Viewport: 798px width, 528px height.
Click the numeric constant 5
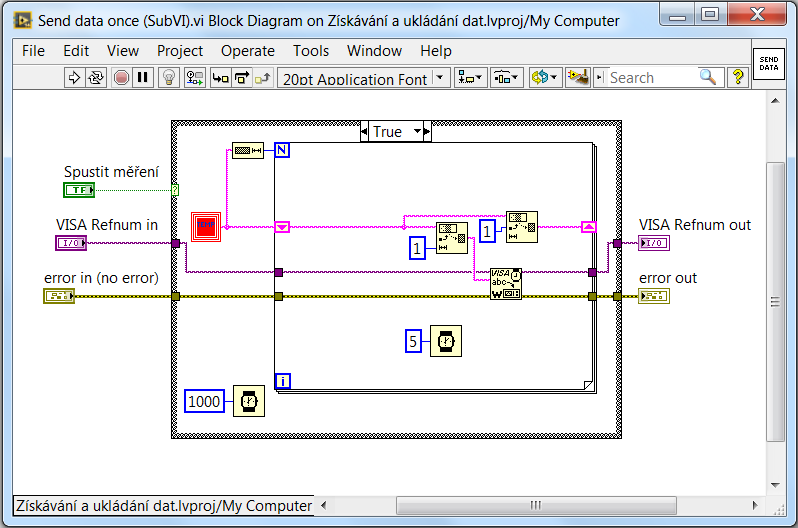tap(413, 341)
